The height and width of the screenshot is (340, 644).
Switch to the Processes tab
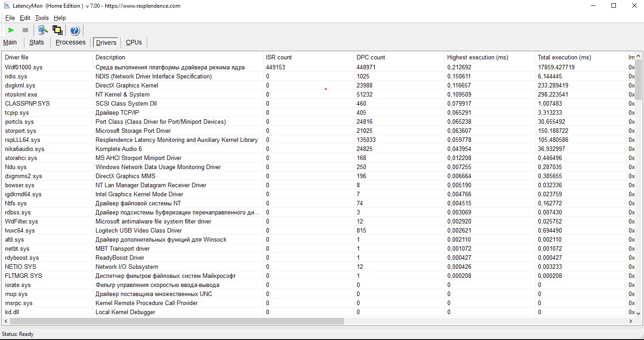(x=71, y=42)
